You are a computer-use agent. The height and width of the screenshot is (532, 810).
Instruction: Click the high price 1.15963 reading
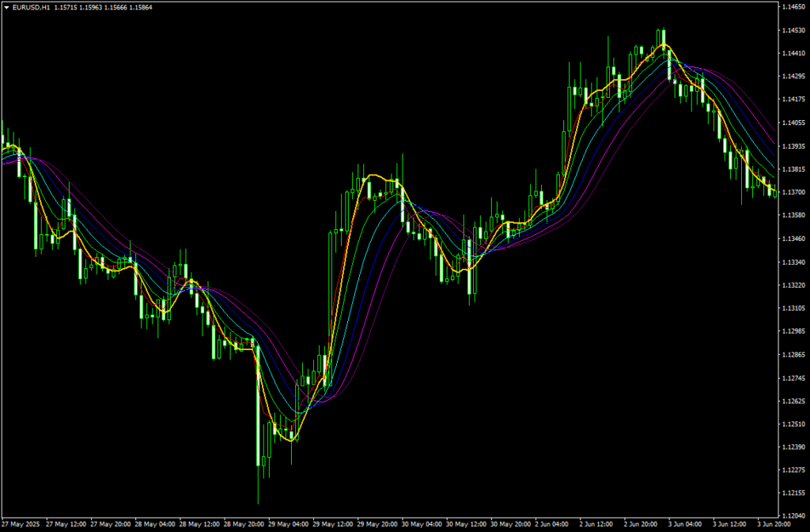coord(89,6)
